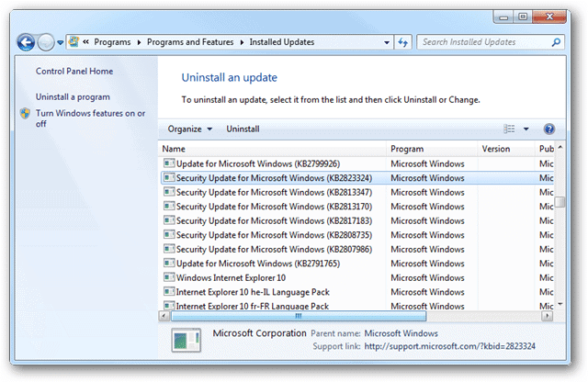Open Uninstall a program link
Screen dimensions: 588x382
coord(73,97)
